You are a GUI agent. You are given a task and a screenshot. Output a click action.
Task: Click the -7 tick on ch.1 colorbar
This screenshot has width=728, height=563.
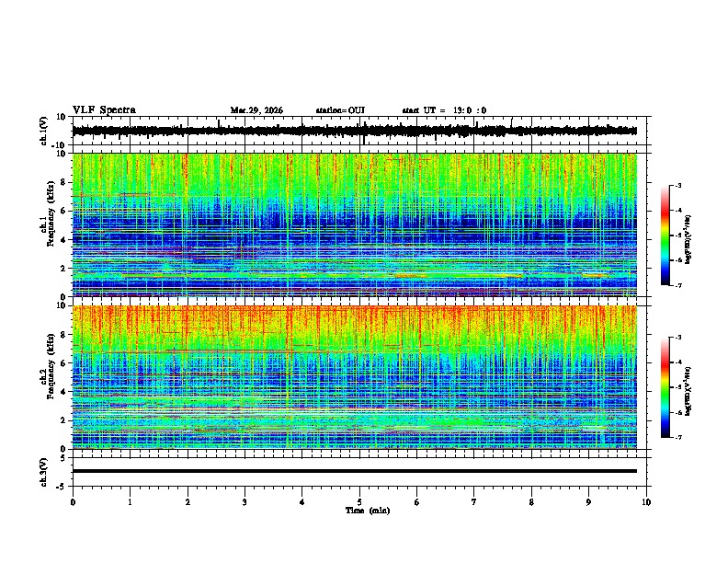pyautogui.click(x=678, y=285)
